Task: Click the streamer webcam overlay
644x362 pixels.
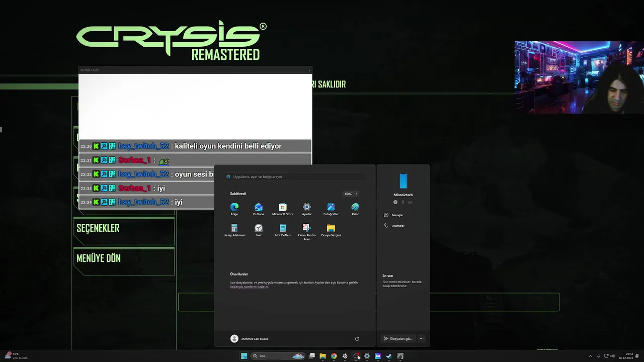Action: (x=579, y=77)
